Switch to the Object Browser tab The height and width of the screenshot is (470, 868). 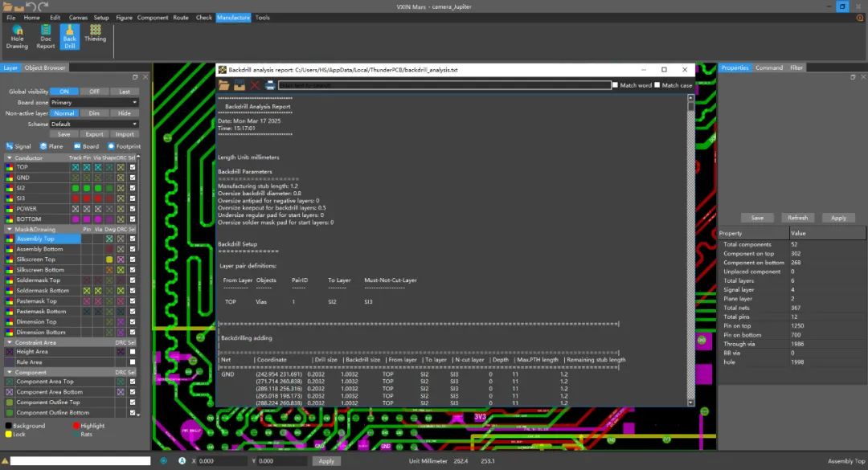coord(45,68)
